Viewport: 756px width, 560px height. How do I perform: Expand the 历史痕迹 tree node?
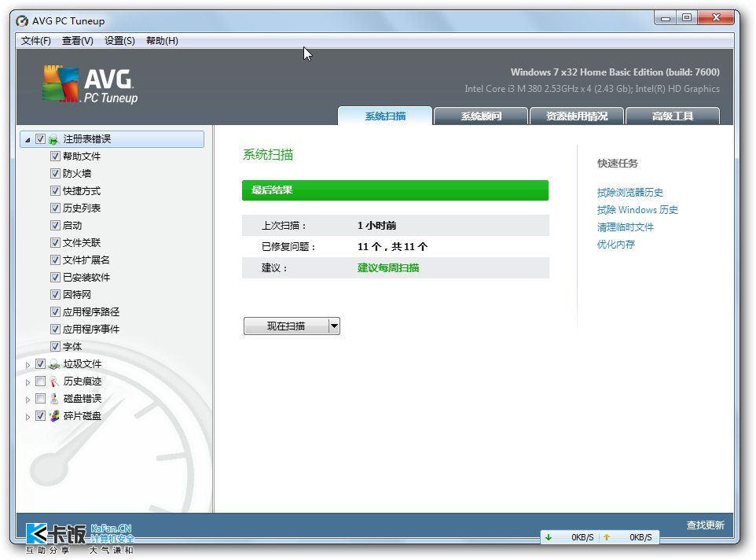click(x=28, y=382)
